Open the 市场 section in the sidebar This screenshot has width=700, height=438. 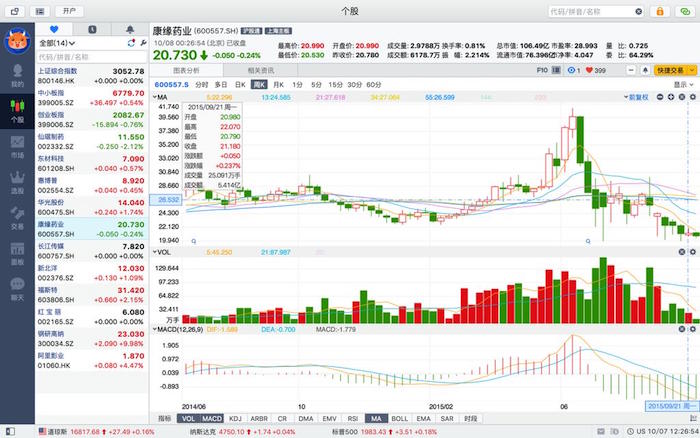pyautogui.click(x=17, y=147)
